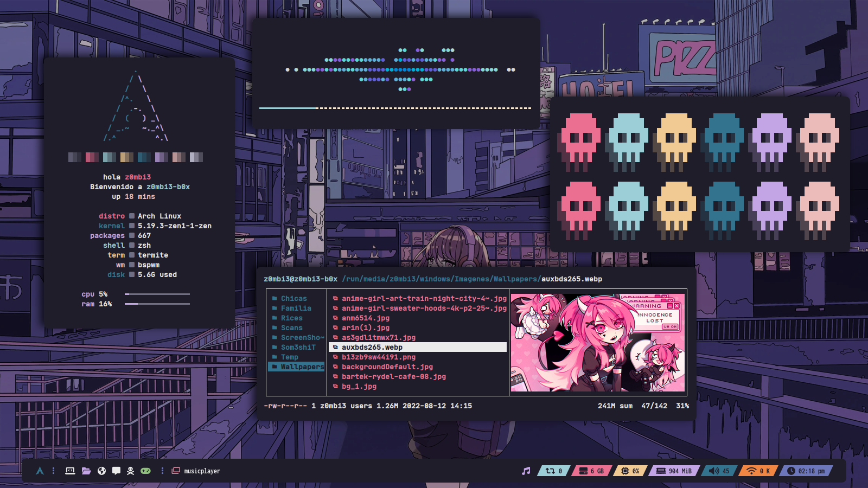Image resolution: width=868 pixels, height=488 pixels.
Task: Switch to the globe web workspace icon
Action: [x=101, y=471]
